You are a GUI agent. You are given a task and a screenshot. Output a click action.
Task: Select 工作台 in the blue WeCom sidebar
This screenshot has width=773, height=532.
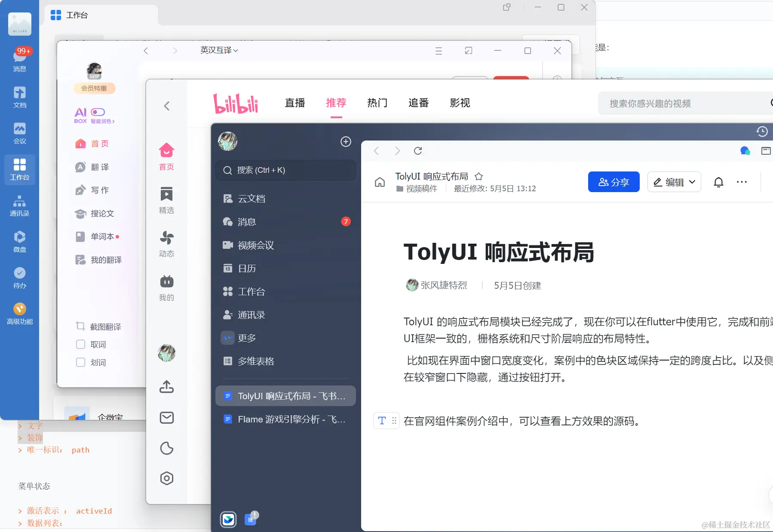[x=20, y=169]
